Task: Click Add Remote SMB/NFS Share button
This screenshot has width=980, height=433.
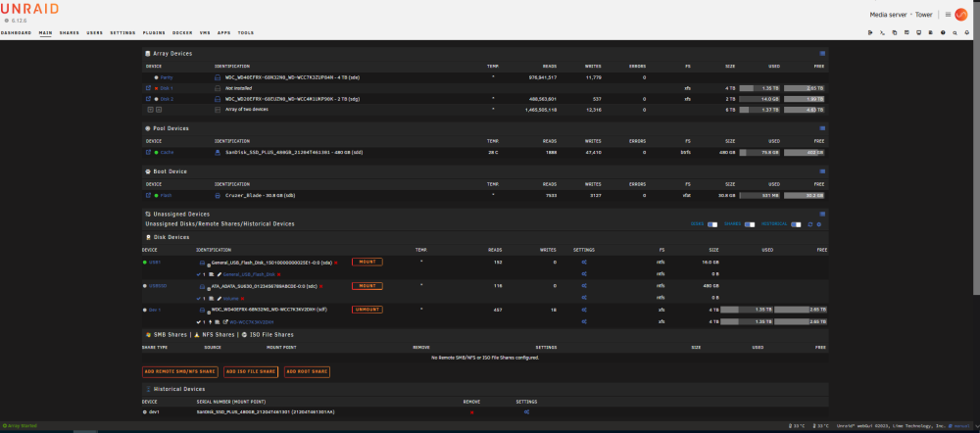Action: pyautogui.click(x=180, y=371)
